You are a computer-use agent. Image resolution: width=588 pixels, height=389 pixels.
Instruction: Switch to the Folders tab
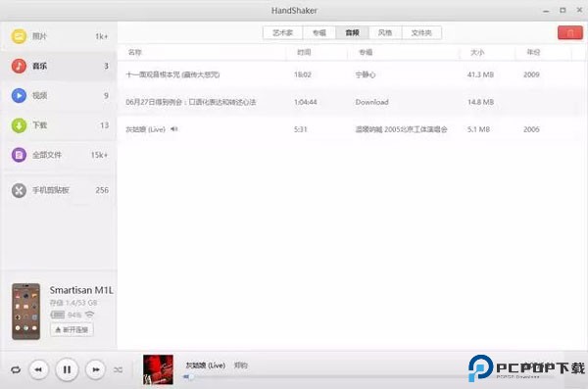click(421, 33)
